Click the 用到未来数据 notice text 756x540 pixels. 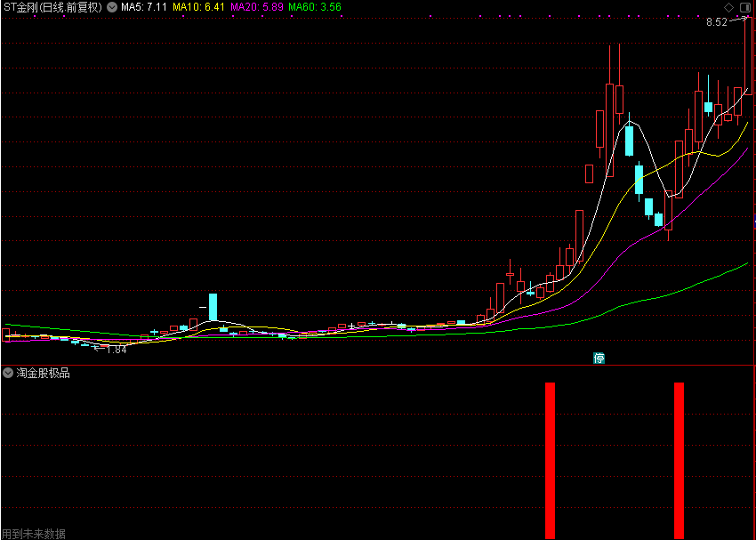tap(33, 534)
